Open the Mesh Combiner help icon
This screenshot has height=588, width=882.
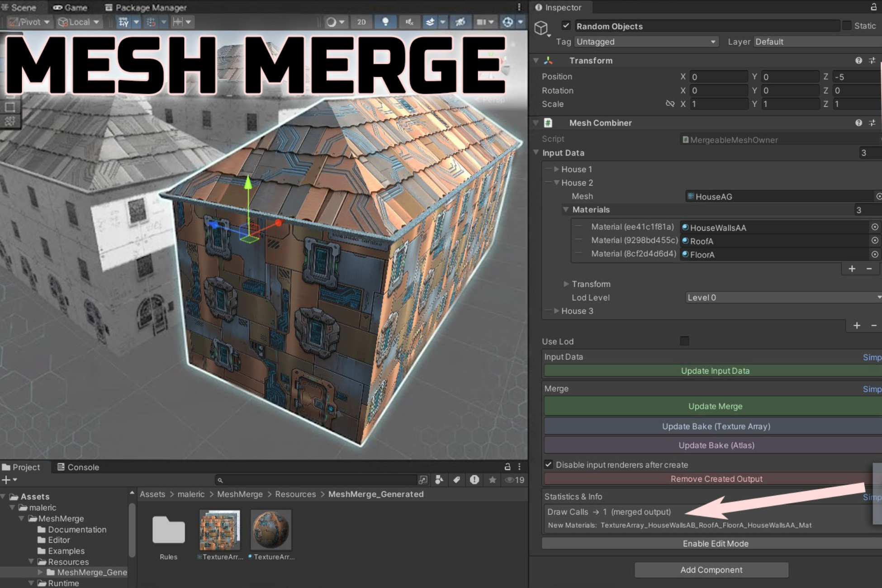pyautogui.click(x=858, y=123)
